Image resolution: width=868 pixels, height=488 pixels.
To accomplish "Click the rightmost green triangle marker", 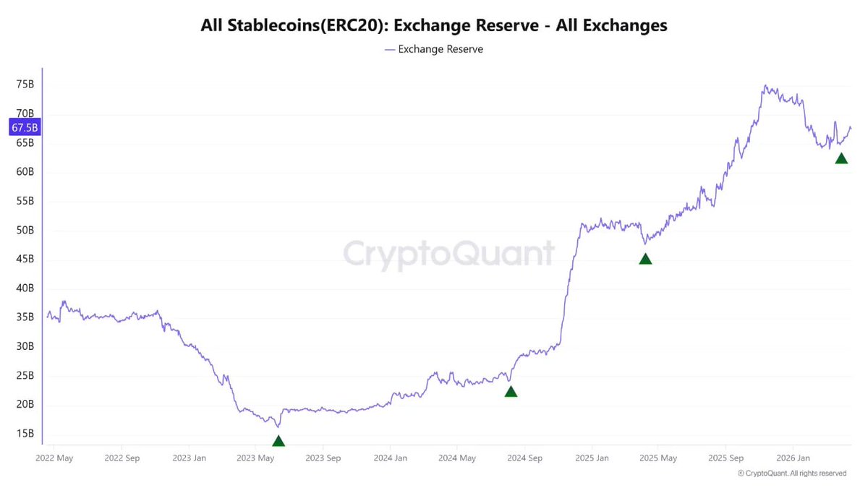I will click(841, 158).
